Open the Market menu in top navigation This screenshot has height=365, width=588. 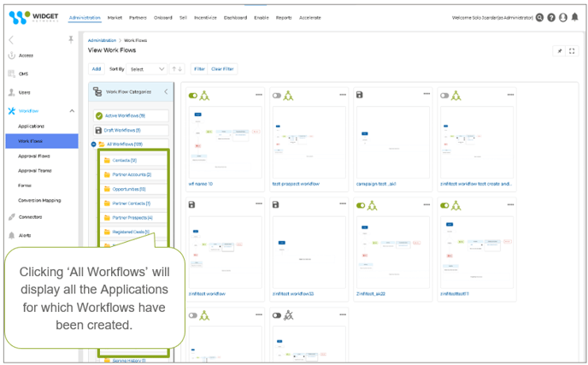point(115,17)
